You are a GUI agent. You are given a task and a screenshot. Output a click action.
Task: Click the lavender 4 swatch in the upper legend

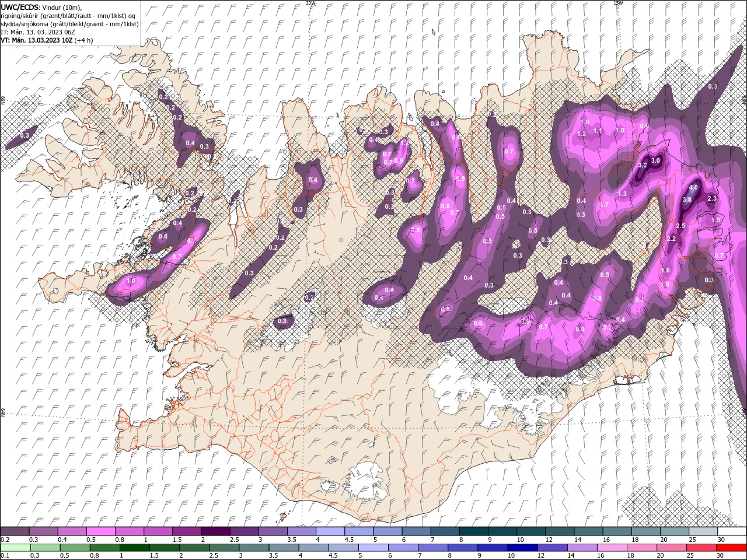coord(330,531)
